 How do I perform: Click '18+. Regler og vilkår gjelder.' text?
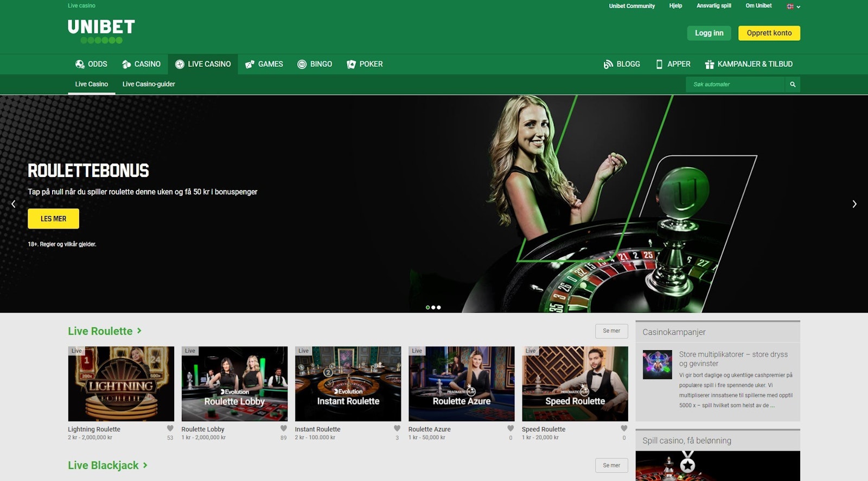[x=62, y=244]
